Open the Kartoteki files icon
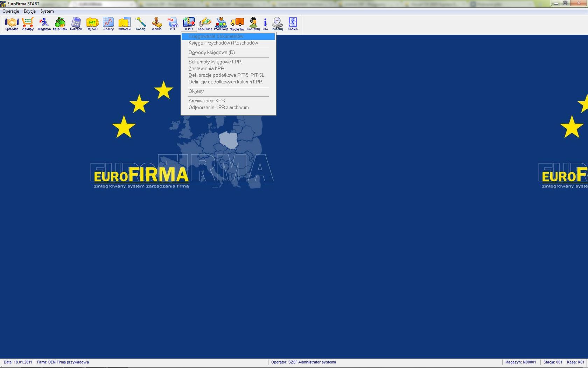The height and width of the screenshot is (368, 588). point(124,24)
